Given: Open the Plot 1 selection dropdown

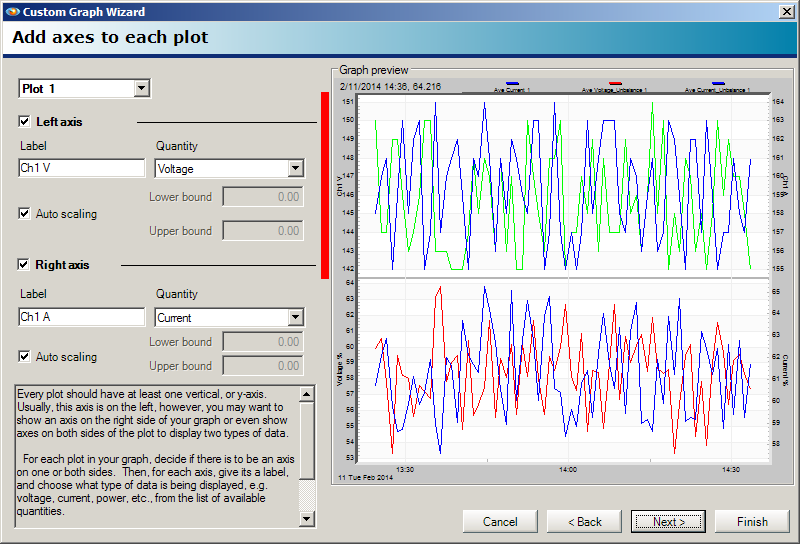Looking at the screenshot, I should [x=141, y=89].
